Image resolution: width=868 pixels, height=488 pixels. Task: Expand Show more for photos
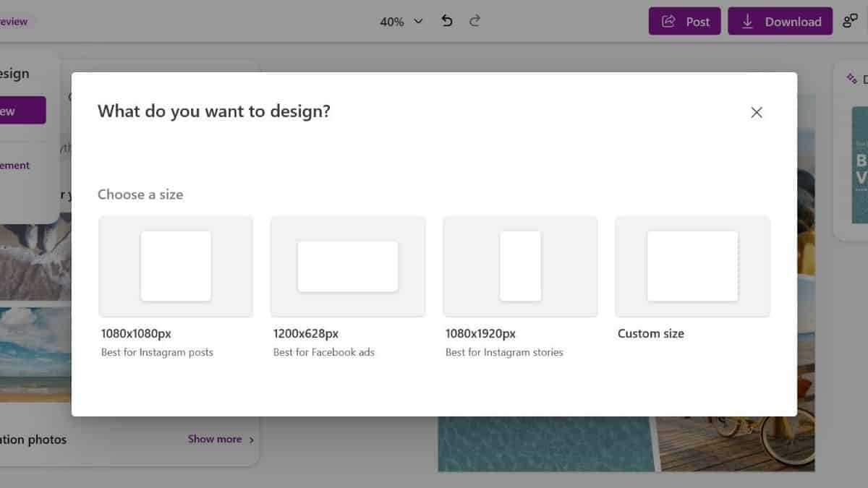click(214, 439)
